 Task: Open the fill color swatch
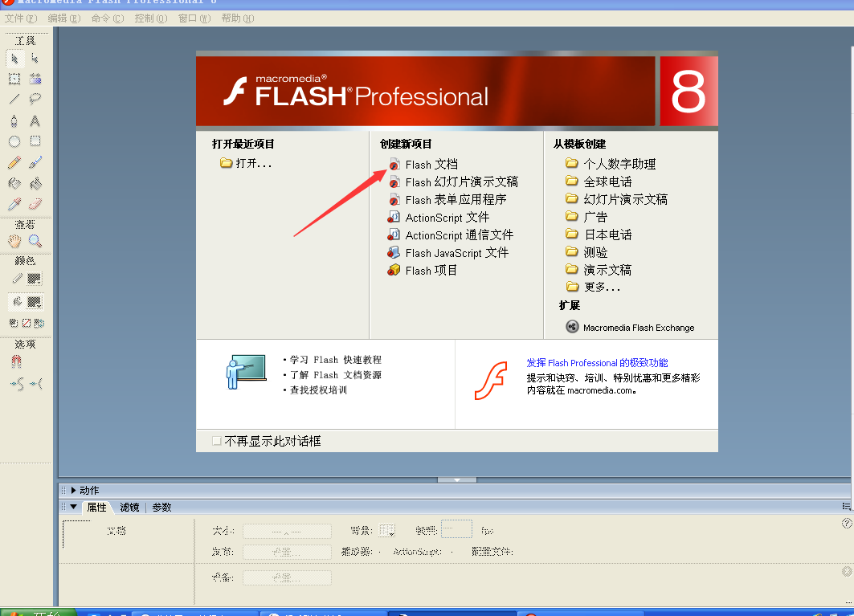click(x=35, y=302)
